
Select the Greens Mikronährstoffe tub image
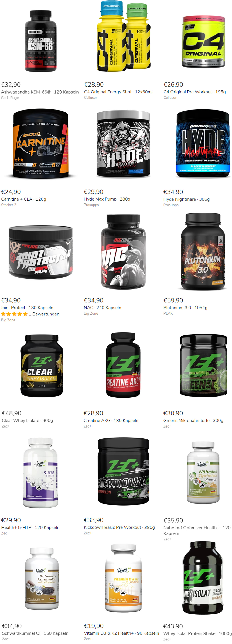pyautogui.click(x=203, y=365)
